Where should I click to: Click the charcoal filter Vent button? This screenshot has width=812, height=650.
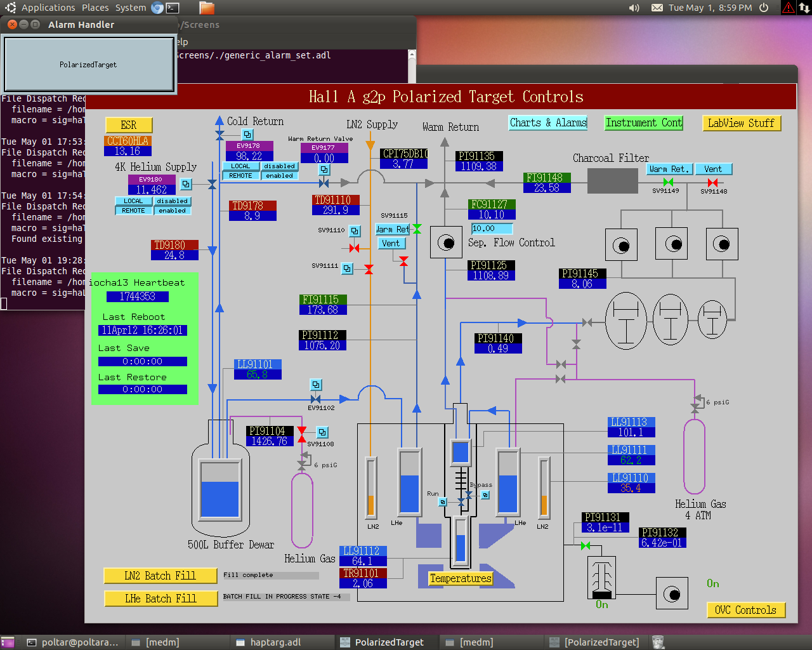tap(714, 169)
